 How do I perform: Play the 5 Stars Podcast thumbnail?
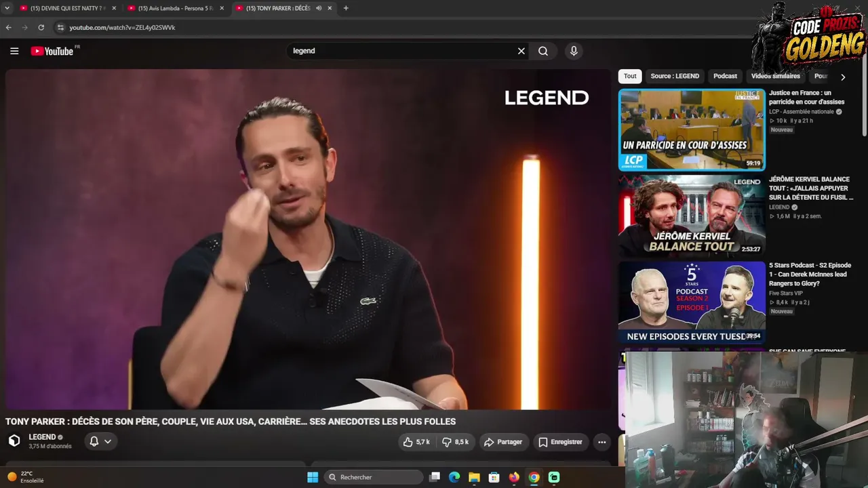click(x=692, y=302)
